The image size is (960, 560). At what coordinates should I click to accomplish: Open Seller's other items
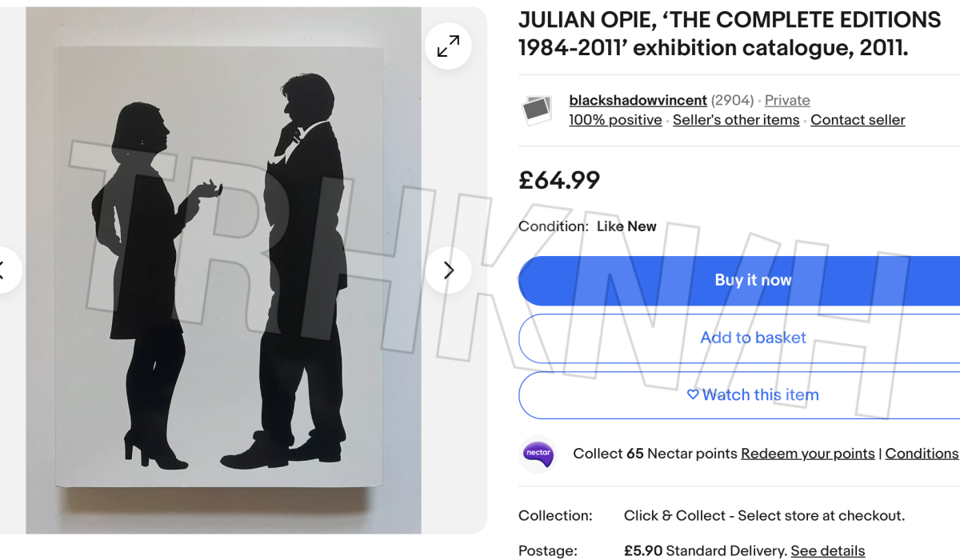coord(736,120)
